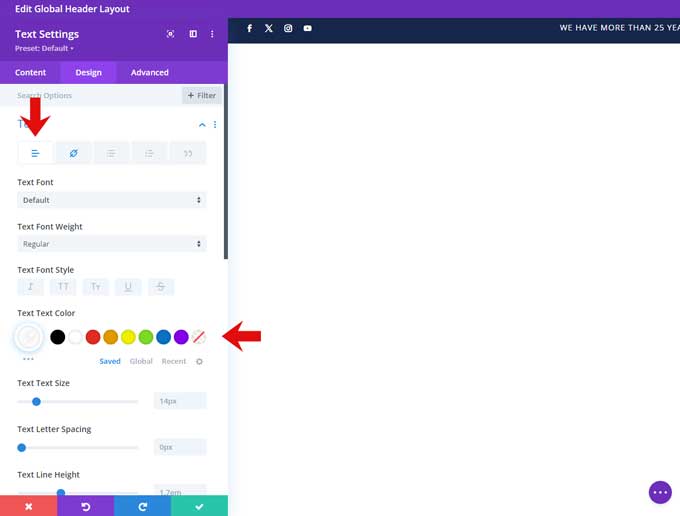The image size is (680, 516).
Task: Choose the purple color swatch
Action: point(181,337)
